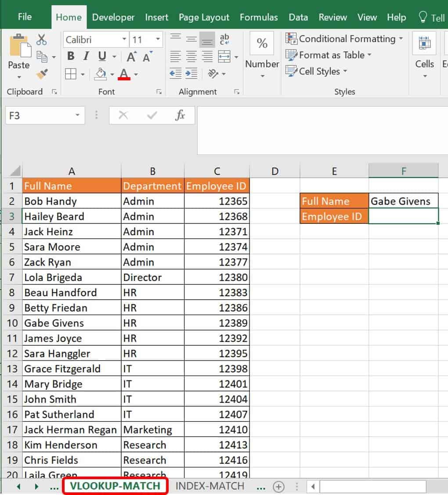The height and width of the screenshot is (495, 448).
Task: Click the Center align icon
Action: [191, 57]
